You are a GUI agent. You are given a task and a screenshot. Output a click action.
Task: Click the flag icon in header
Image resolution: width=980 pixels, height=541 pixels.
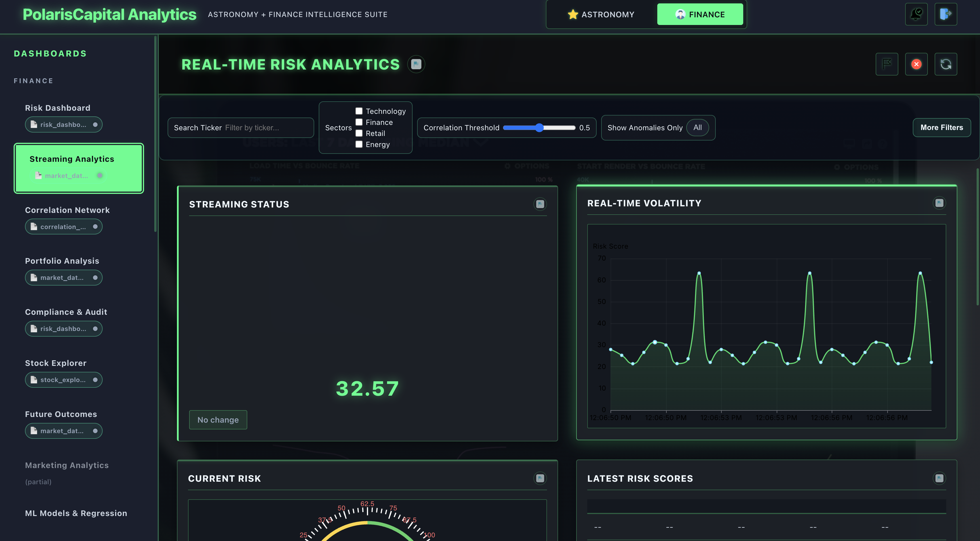coord(887,64)
